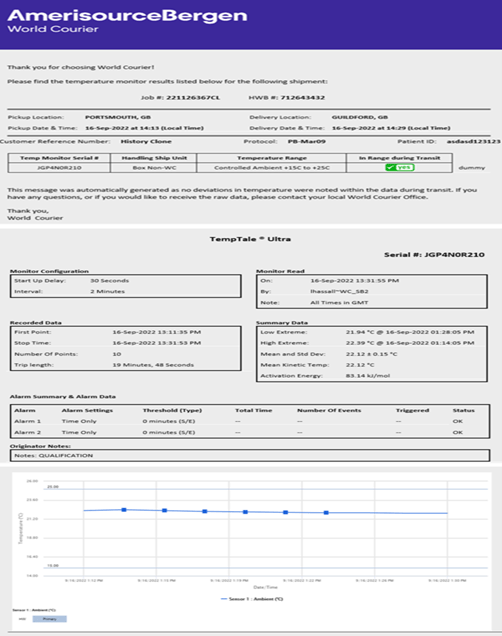Click the 'dummy' text beside the table

472,168
